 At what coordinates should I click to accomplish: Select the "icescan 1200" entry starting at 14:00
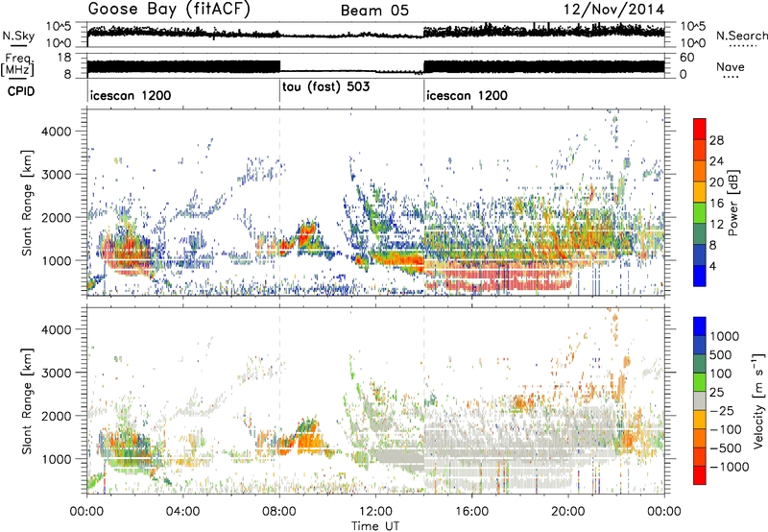pyautogui.click(x=467, y=95)
